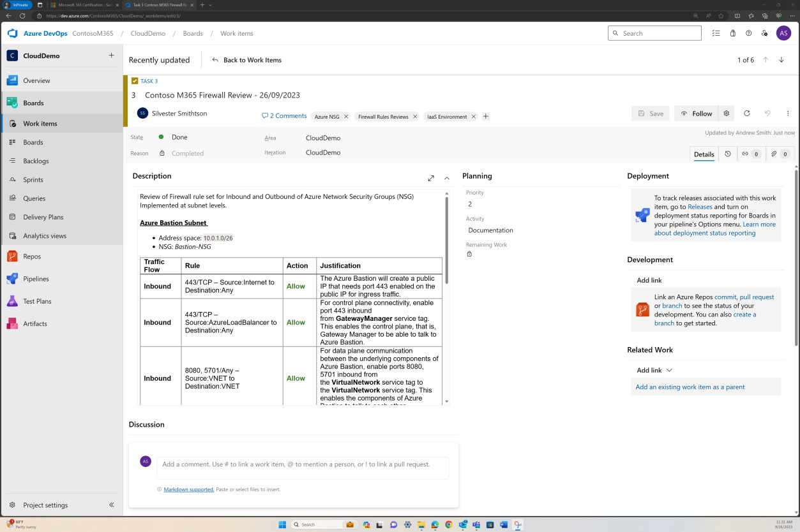The image size is (800, 532).
Task: Open the work item settings gear
Action: click(x=726, y=113)
